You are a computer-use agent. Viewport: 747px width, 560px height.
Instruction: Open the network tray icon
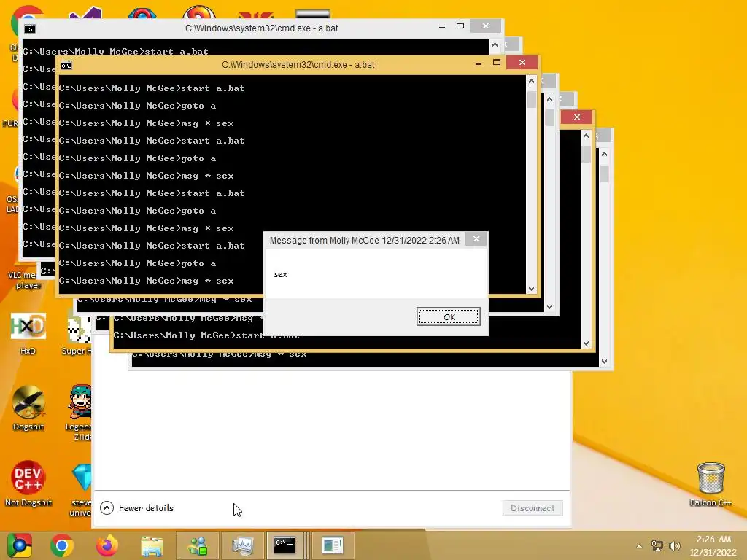point(657,546)
